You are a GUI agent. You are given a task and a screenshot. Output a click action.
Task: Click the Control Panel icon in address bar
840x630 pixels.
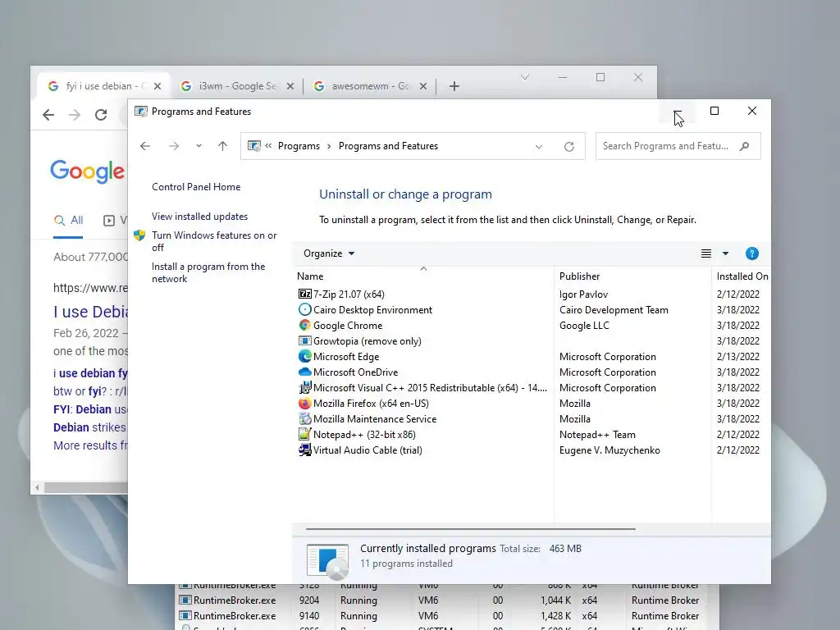coord(254,146)
